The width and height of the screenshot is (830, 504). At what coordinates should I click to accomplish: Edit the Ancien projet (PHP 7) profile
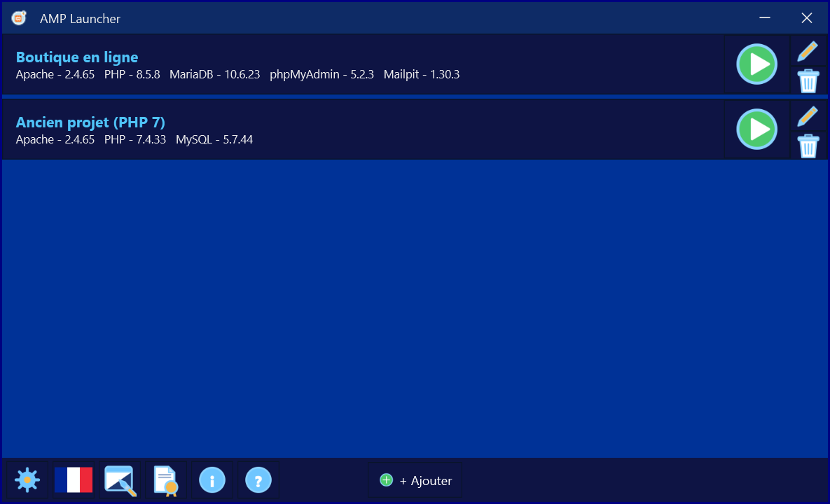pos(808,116)
